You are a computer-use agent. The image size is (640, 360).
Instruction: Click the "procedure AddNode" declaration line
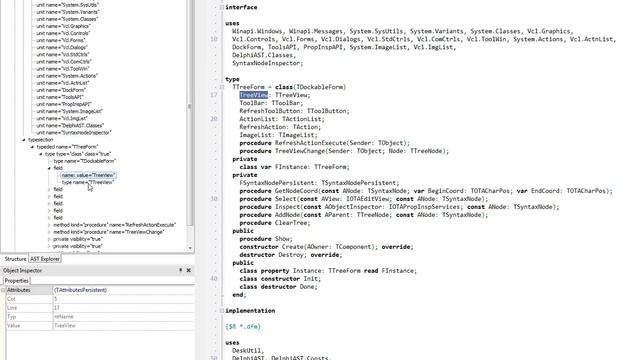[x=364, y=215]
